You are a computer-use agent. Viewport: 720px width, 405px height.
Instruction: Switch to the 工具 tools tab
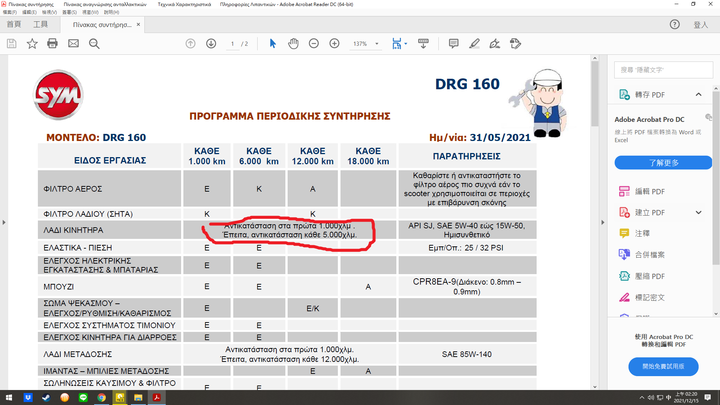(40, 24)
